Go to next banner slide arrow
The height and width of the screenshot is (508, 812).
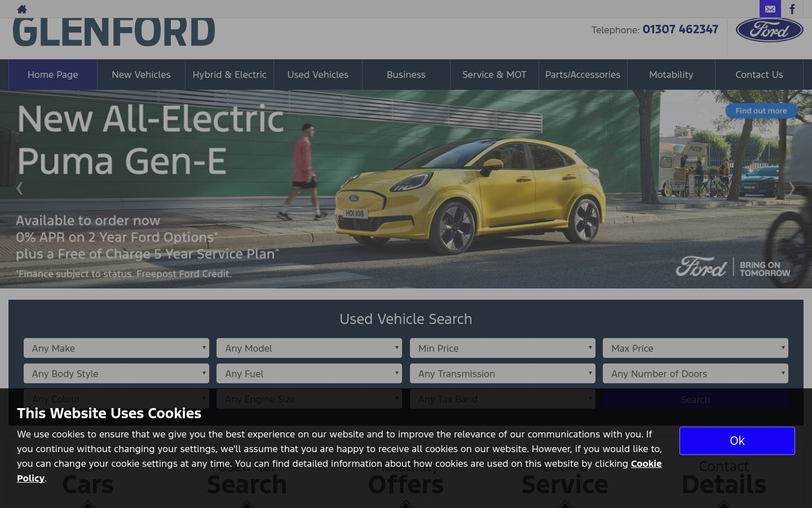pyautogui.click(x=792, y=188)
